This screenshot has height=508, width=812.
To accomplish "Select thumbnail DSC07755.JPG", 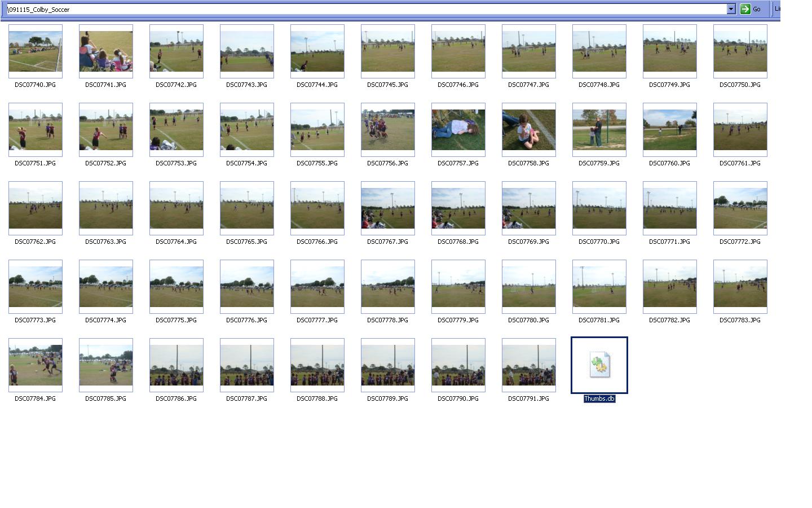I will [317, 130].
